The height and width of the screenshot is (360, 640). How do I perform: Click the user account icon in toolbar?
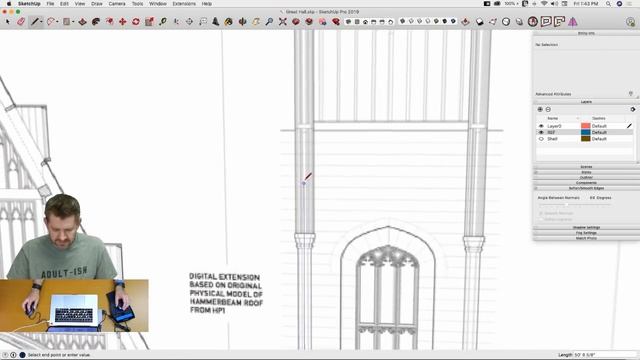(631, 22)
